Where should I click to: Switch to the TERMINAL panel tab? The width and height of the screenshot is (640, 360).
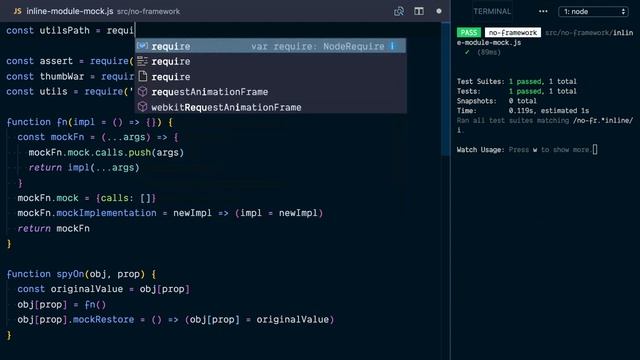click(x=492, y=11)
